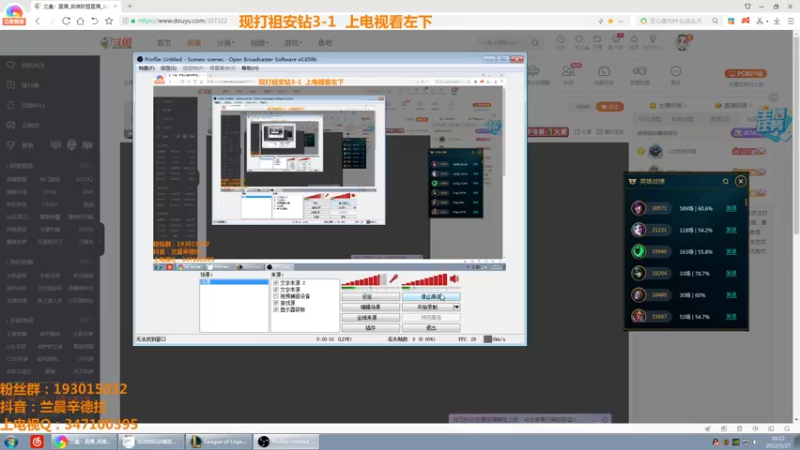
Task: Expand the 游戏 navigation dropdown
Action: click(x=293, y=43)
